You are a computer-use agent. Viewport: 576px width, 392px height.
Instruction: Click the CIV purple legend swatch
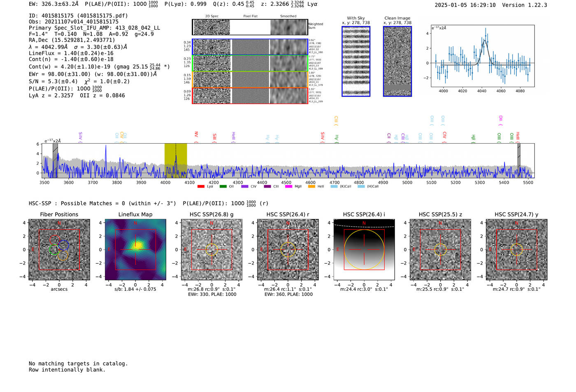click(x=245, y=187)
